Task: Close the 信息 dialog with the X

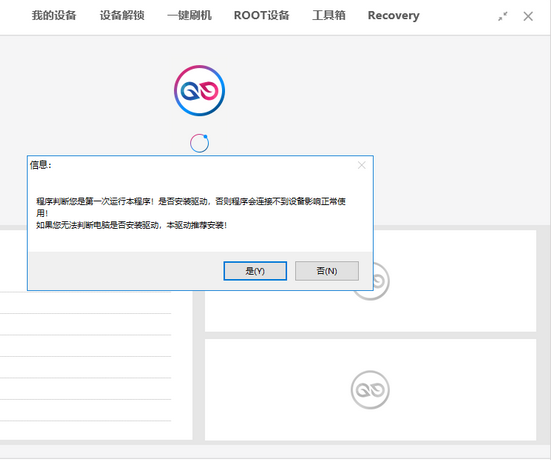Action: coord(362,165)
